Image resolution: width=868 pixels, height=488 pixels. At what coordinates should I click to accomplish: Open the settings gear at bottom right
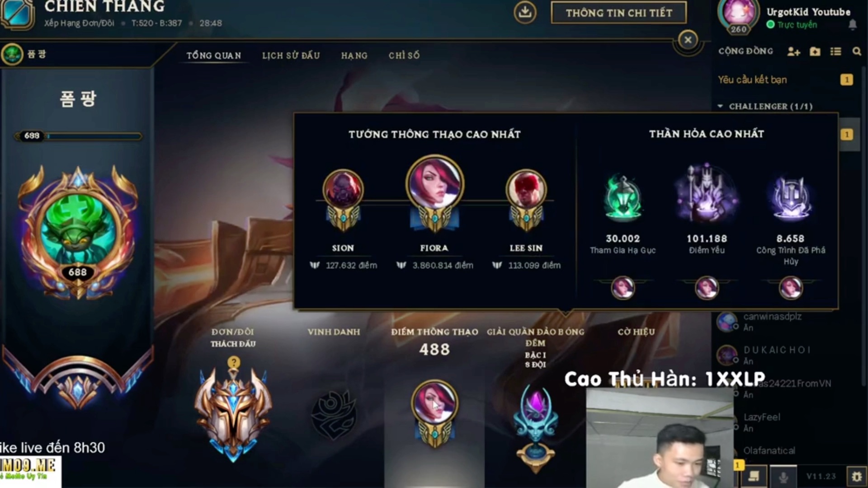pos(856,476)
